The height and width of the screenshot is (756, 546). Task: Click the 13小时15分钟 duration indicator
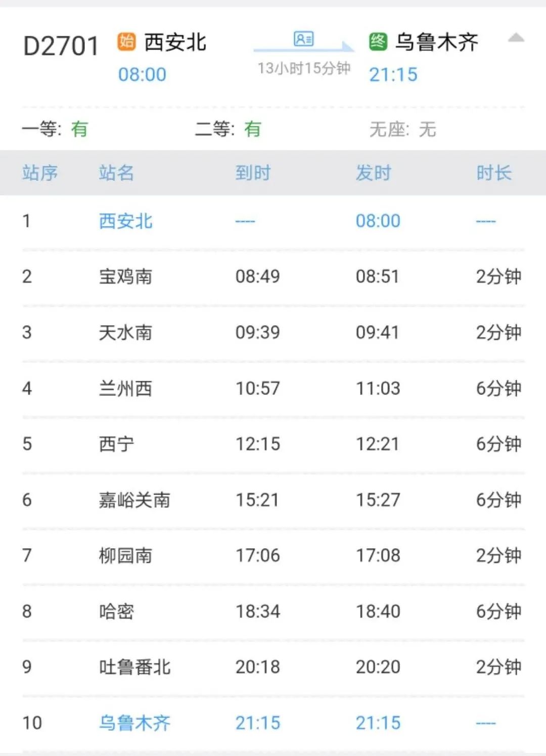303,70
